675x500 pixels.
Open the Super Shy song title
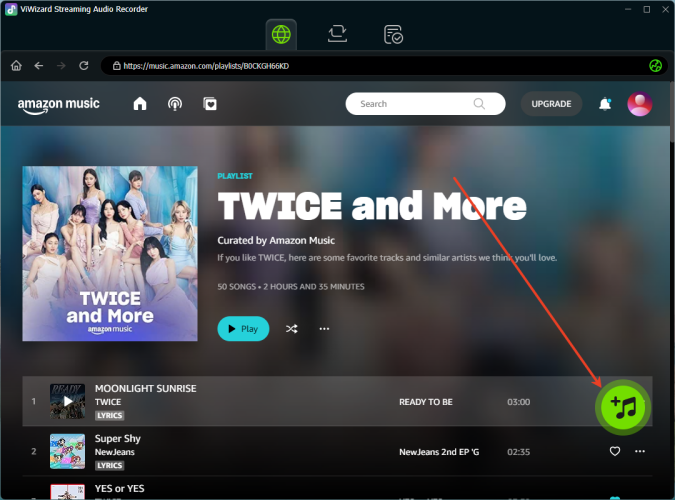118,439
